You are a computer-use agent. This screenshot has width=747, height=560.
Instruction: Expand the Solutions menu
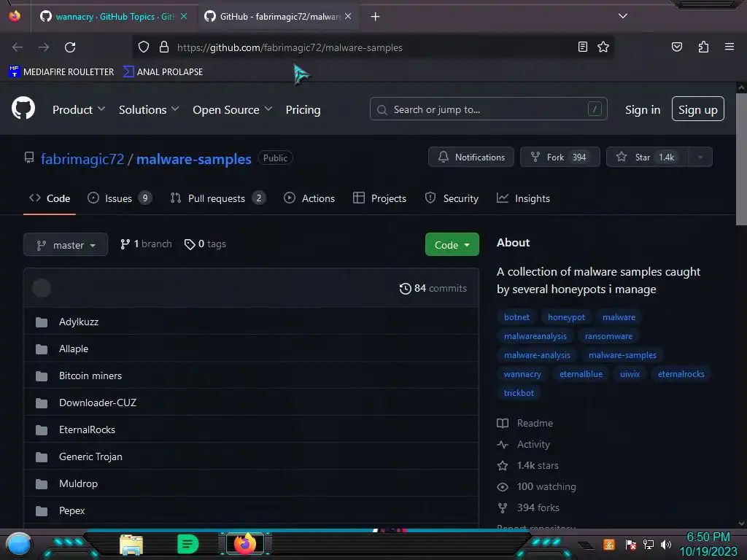pos(149,109)
